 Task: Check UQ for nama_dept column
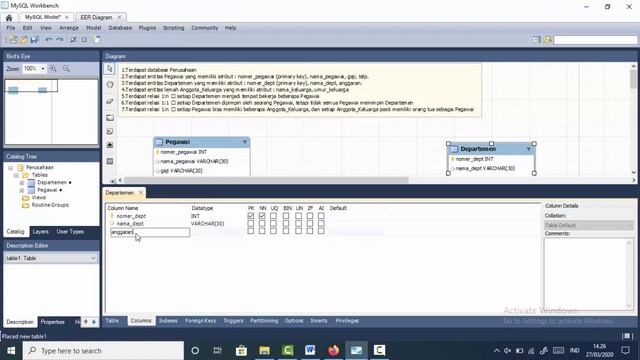(x=273, y=223)
